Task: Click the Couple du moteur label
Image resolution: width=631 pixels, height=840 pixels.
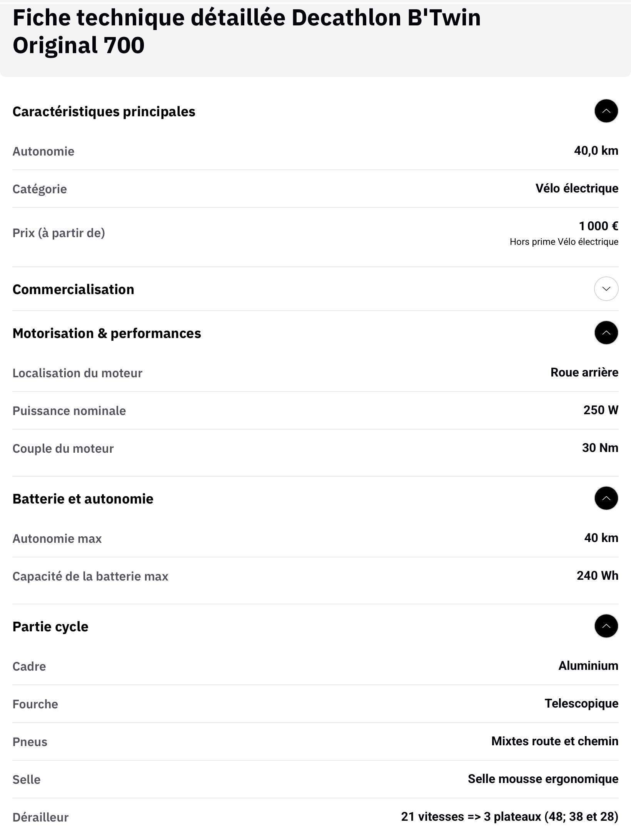Action: [x=63, y=448]
